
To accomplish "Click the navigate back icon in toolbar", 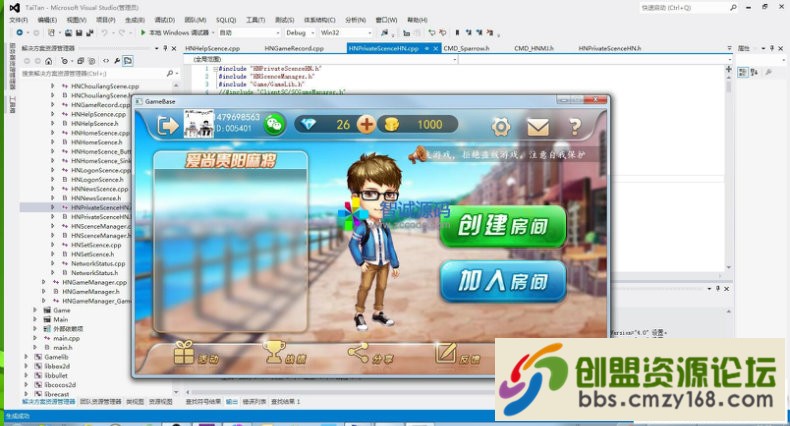I will [x=19, y=32].
